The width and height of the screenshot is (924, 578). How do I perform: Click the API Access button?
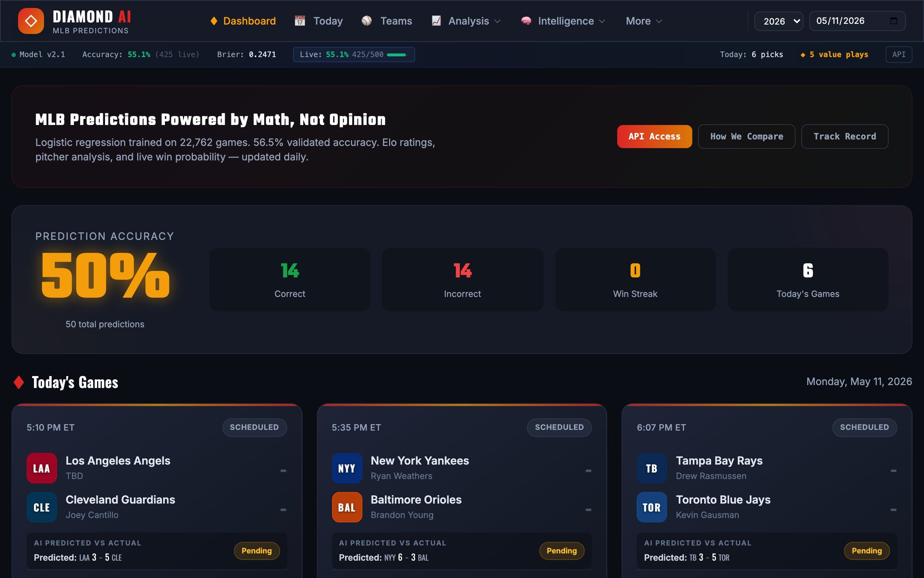[654, 137]
